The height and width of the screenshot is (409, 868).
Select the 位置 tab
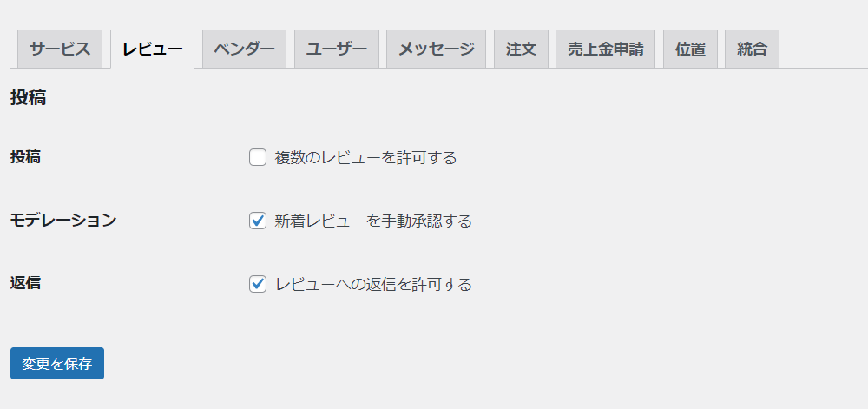click(690, 49)
